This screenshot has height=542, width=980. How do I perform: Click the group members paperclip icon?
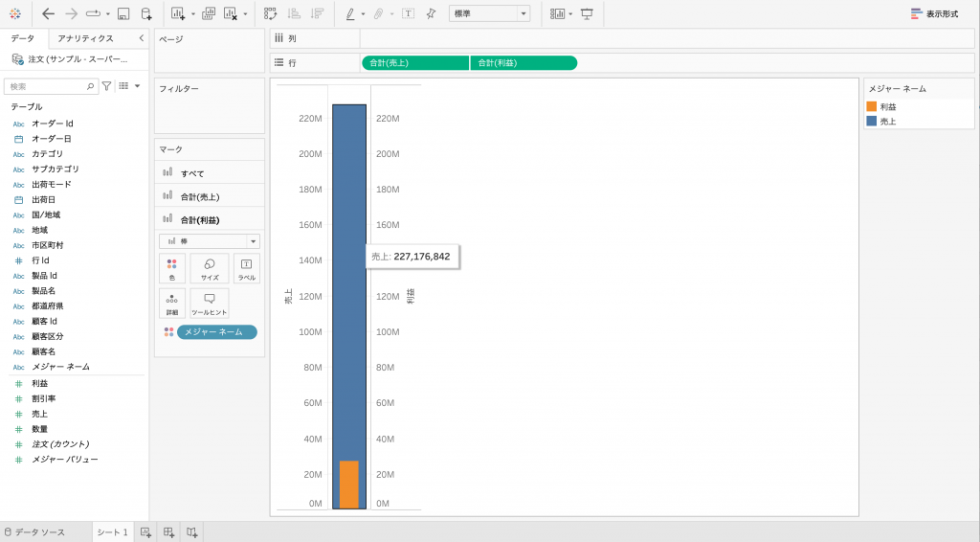[378, 13]
